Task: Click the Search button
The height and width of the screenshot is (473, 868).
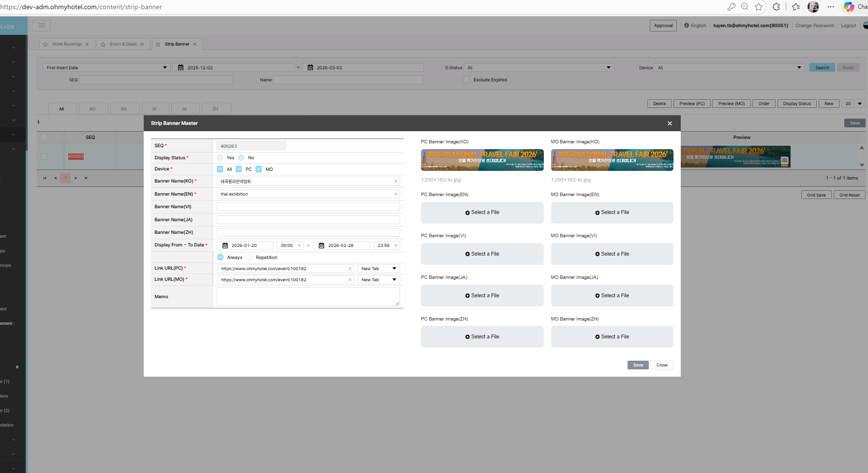Action: point(822,68)
